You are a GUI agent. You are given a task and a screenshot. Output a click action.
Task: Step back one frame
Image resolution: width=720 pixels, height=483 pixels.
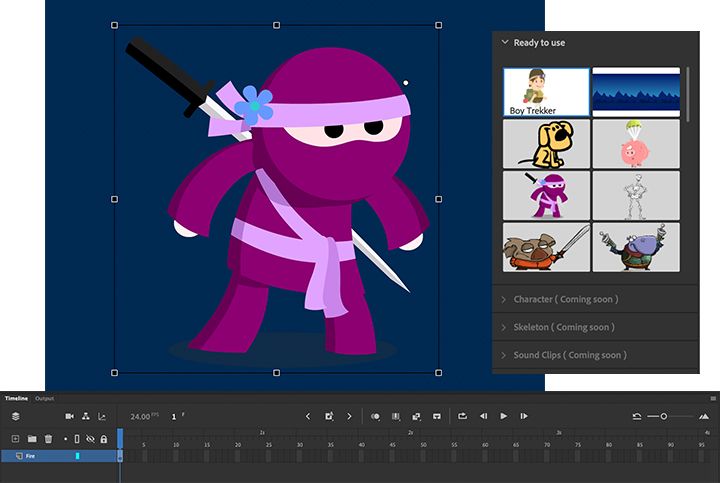pos(483,416)
